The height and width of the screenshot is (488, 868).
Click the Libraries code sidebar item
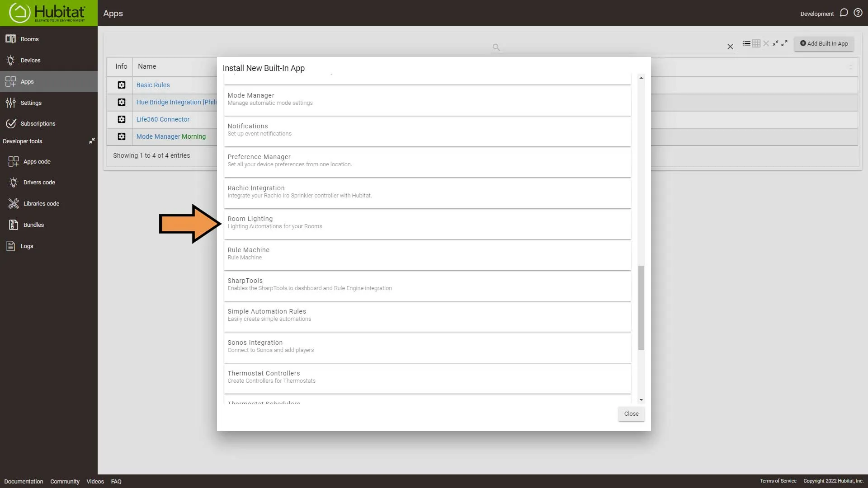[x=41, y=203]
